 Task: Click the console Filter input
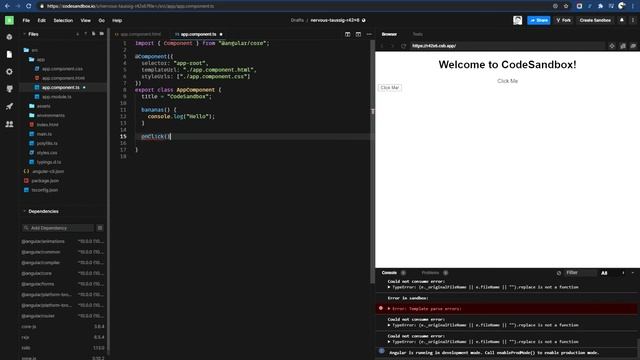pyautogui.click(x=580, y=273)
